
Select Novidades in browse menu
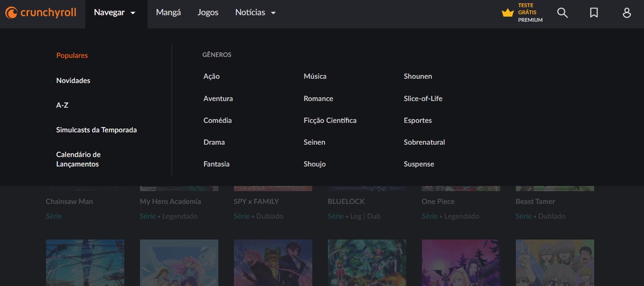point(73,81)
